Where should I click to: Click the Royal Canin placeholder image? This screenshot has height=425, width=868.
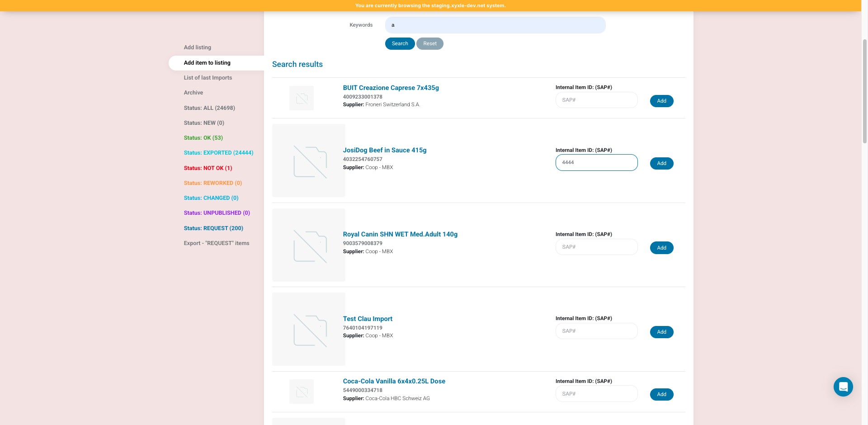pyautogui.click(x=309, y=245)
